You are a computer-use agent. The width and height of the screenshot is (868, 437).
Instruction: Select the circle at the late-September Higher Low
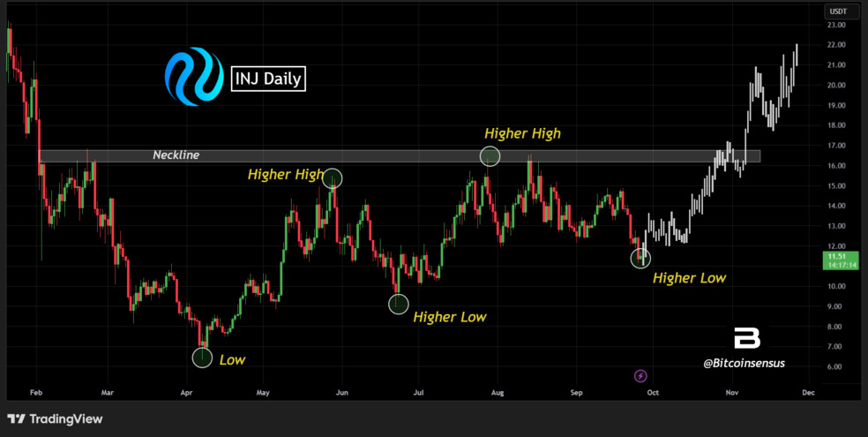640,258
